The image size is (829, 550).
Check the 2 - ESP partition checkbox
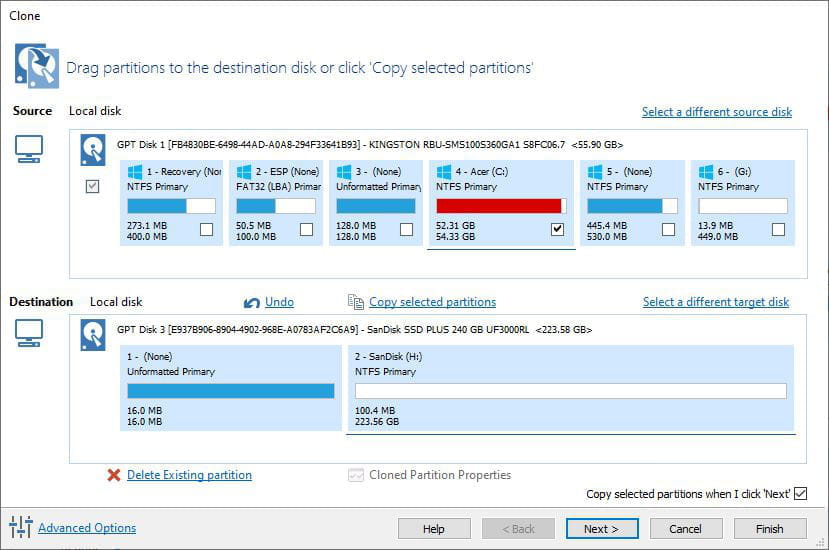[x=306, y=229]
